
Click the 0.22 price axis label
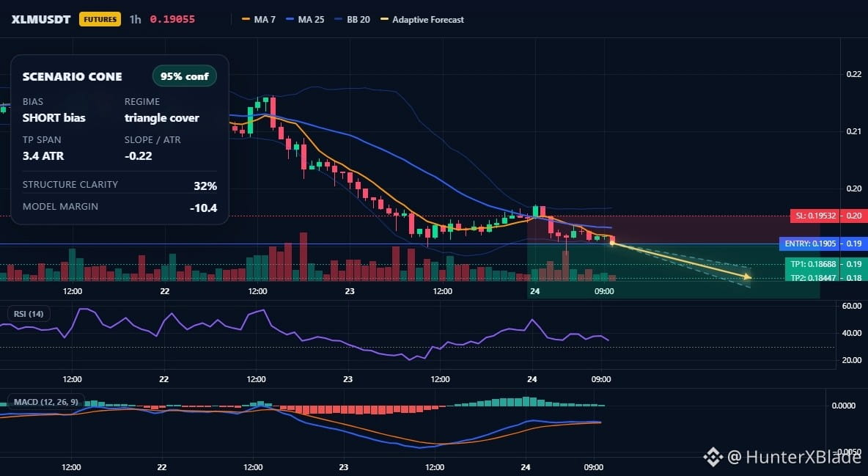click(854, 74)
